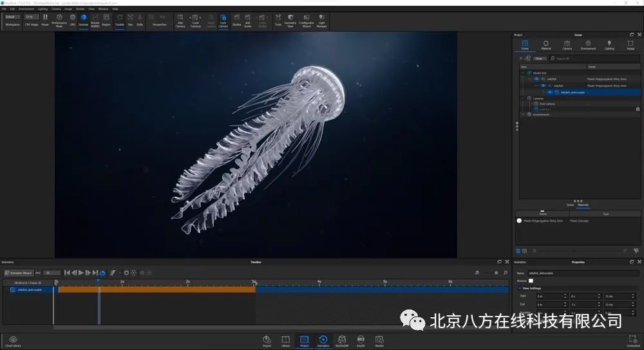Click the Import icon in bottom bar
This screenshot has height=350, width=644.
pos(267,341)
